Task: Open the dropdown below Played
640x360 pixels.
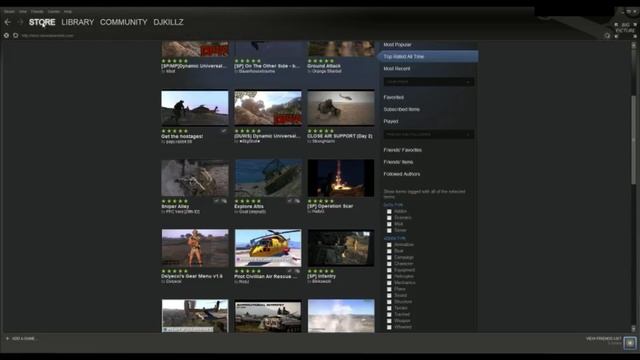Action: pyautogui.click(x=429, y=134)
